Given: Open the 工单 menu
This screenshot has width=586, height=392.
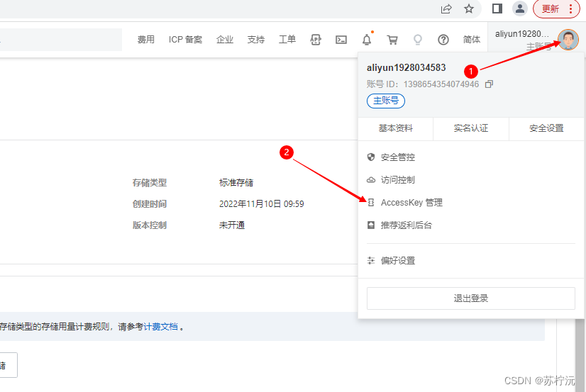Looking at the screenshot, I should (x=287, y=39).
